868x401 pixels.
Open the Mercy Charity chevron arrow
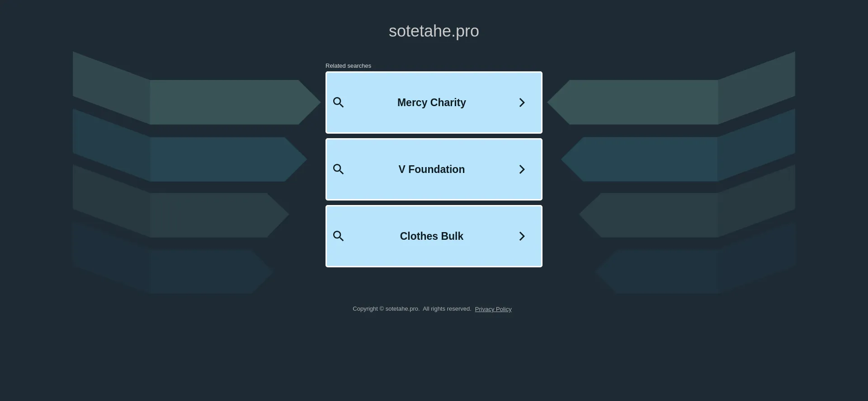[x=522, y=103]
